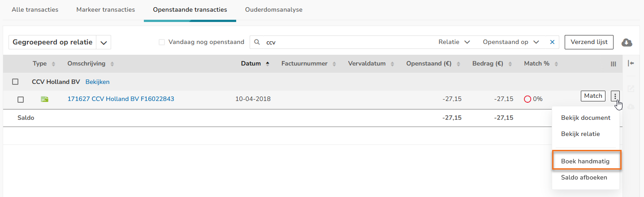644x197 pixels.
Task: Clear the search with the X icon
Action: click(x=552, y=42)
